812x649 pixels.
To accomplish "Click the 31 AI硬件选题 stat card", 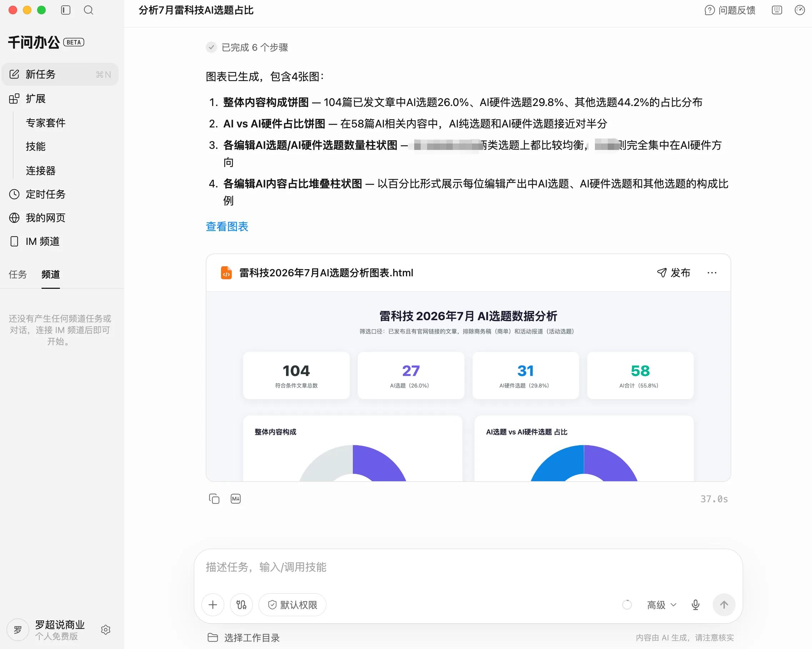I will pyautogui.click(x=526, y=376).
